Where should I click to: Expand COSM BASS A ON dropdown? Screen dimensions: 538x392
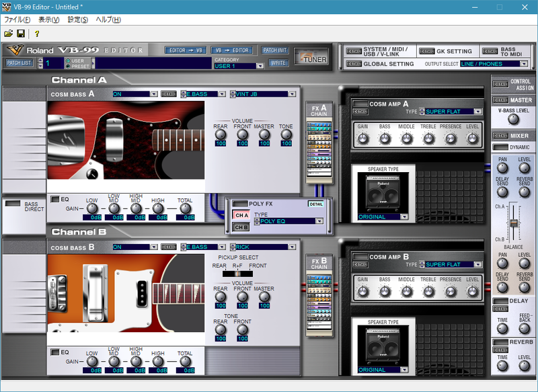point(154,94)
